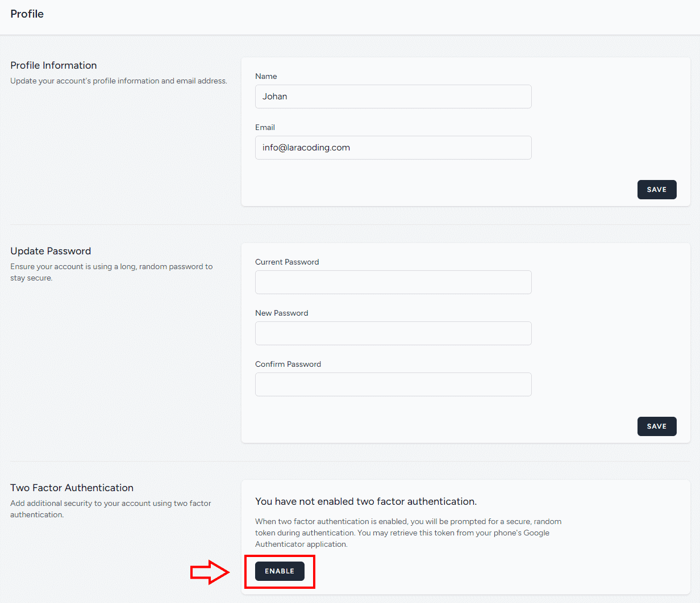Click the Two Factor Authentication heading
The image size is (700, 603).
(x=72, y=488)
